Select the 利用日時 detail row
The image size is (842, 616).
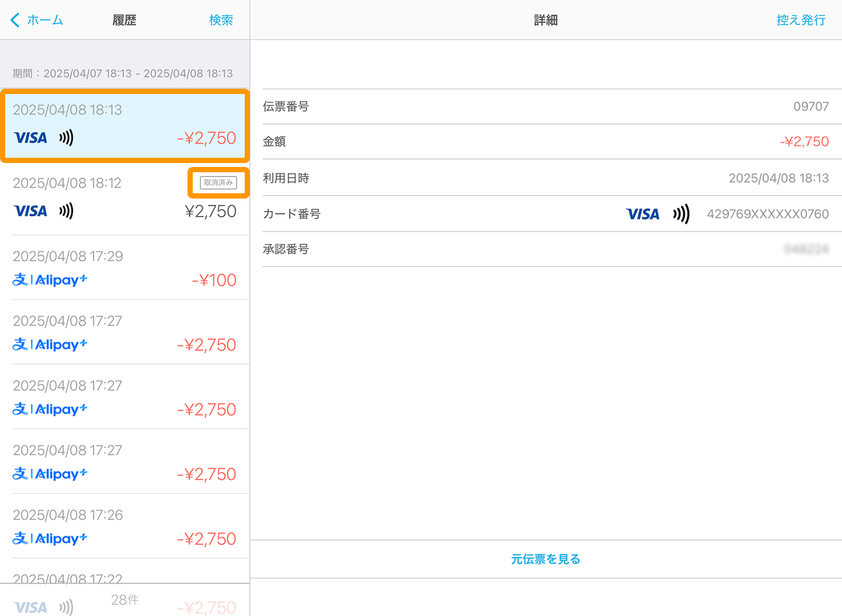[545, 178]
